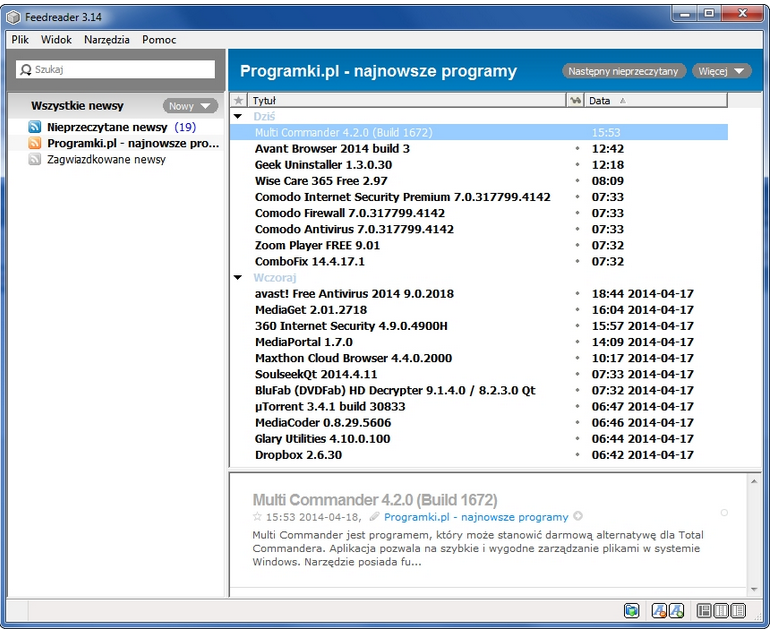The height and width of the screenshot is (632, 770).
Task: Open the Nowy dropdown
Action: (x=191, y=106)
